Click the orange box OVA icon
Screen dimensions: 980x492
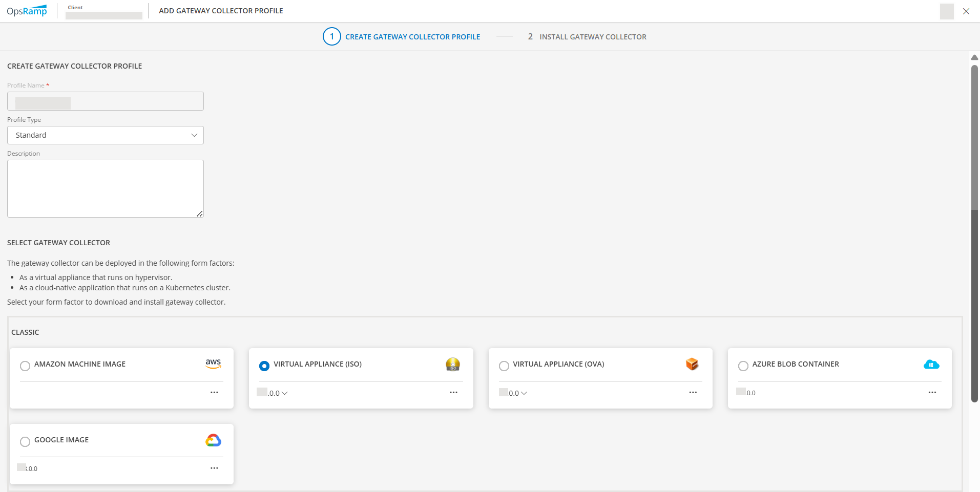pyautogui.click(x=692, y=364)
